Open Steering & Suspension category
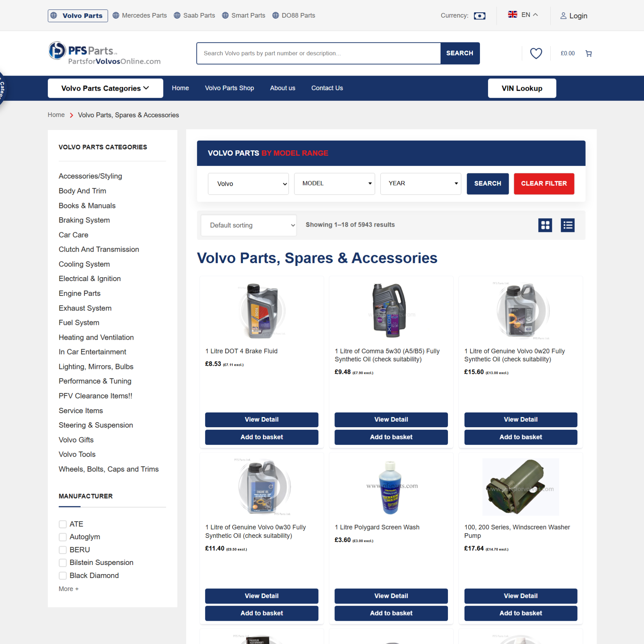Screen dimensions: 644x644 point(96,425)
